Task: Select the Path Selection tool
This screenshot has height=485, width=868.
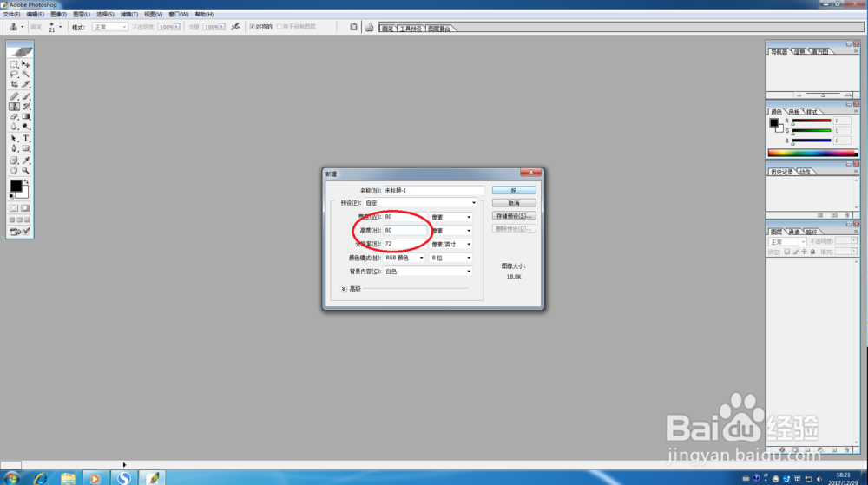Action: click(x=14, y=138)
